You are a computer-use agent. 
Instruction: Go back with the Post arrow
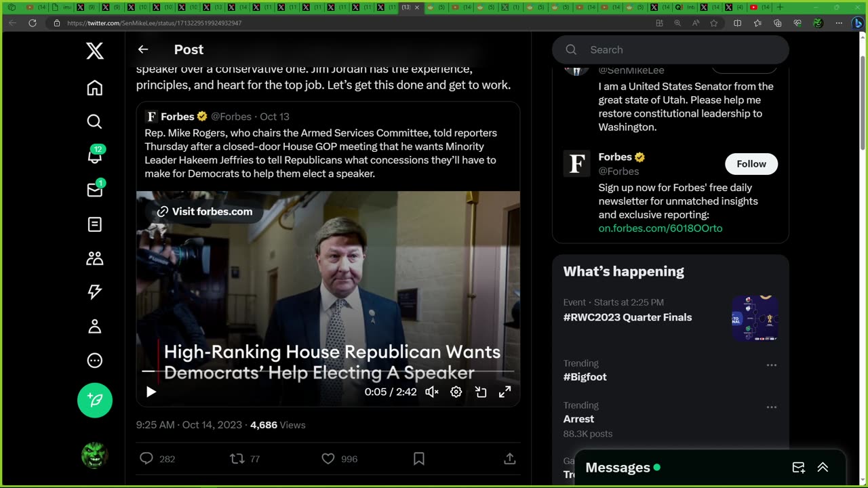click(x=143, y=49)
